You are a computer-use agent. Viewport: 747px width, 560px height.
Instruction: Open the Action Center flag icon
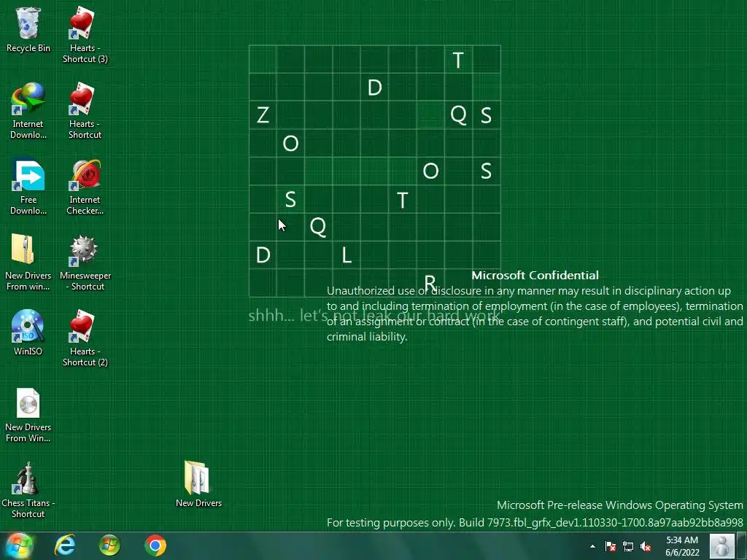[x=611, y=546]
